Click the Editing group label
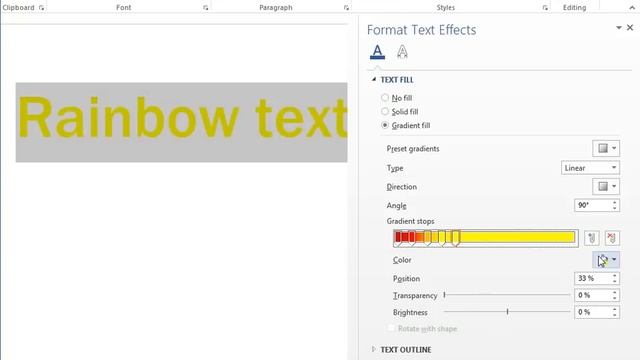 (574, 7)
